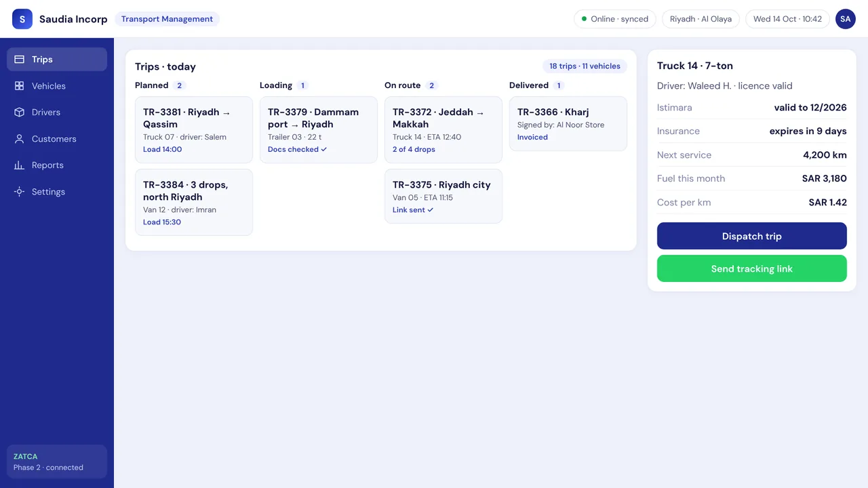
Task: Open trip TR-3381 Riyadh to Qassim
Action: 194,129
